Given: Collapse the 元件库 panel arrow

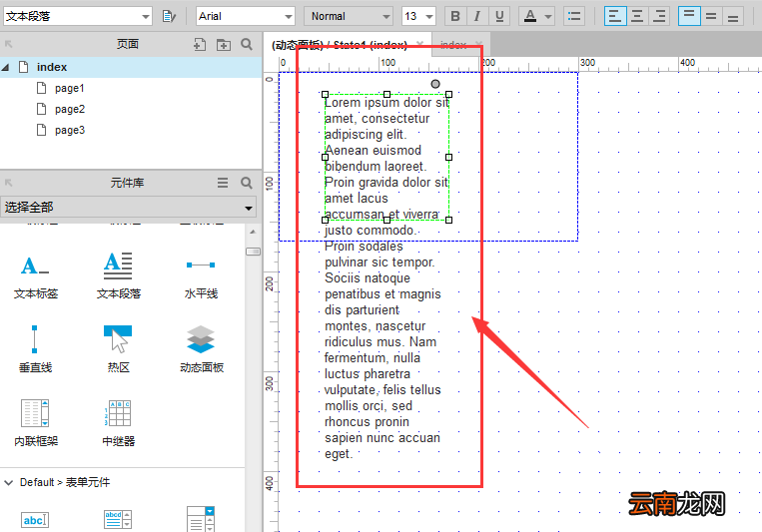Looking at the screenshot, I should click(x=8, y=183).
